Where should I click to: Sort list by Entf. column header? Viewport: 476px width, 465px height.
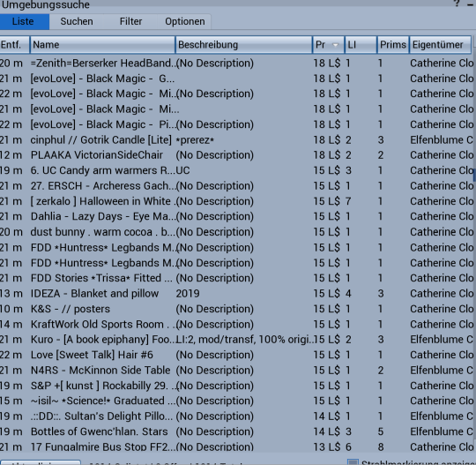point(14,45)
